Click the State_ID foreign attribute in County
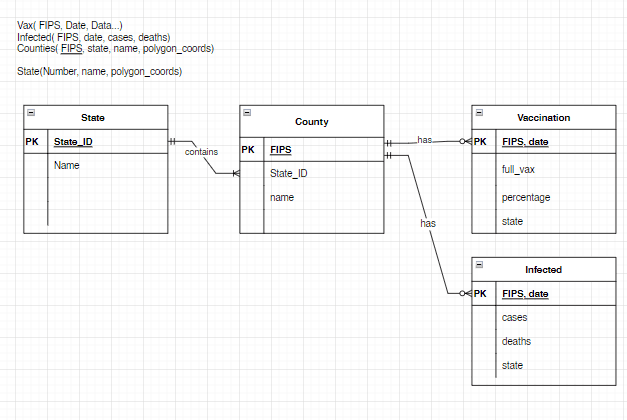 coord(288,174)
